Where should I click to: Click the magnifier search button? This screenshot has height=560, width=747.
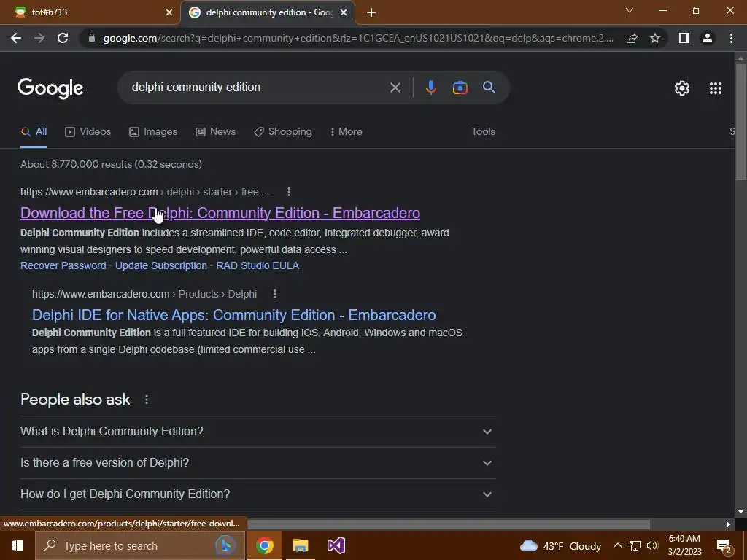pyautogui.click(x=489, y=87)
